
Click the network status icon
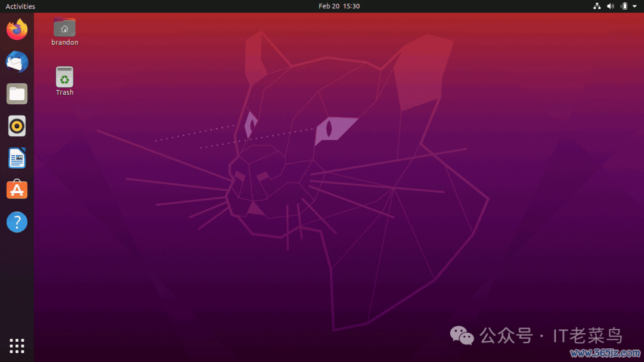pyautogui.click(x=597, y=6)
